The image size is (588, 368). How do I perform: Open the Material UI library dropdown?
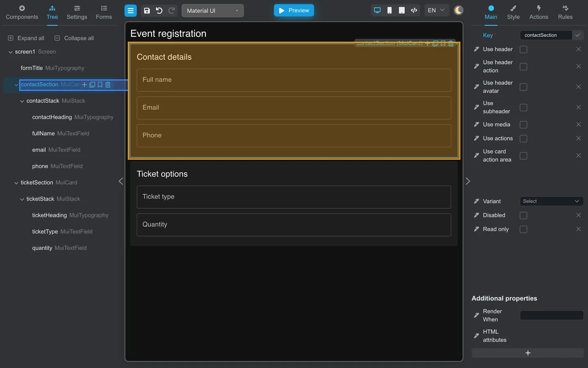click(x=213, y=11)
